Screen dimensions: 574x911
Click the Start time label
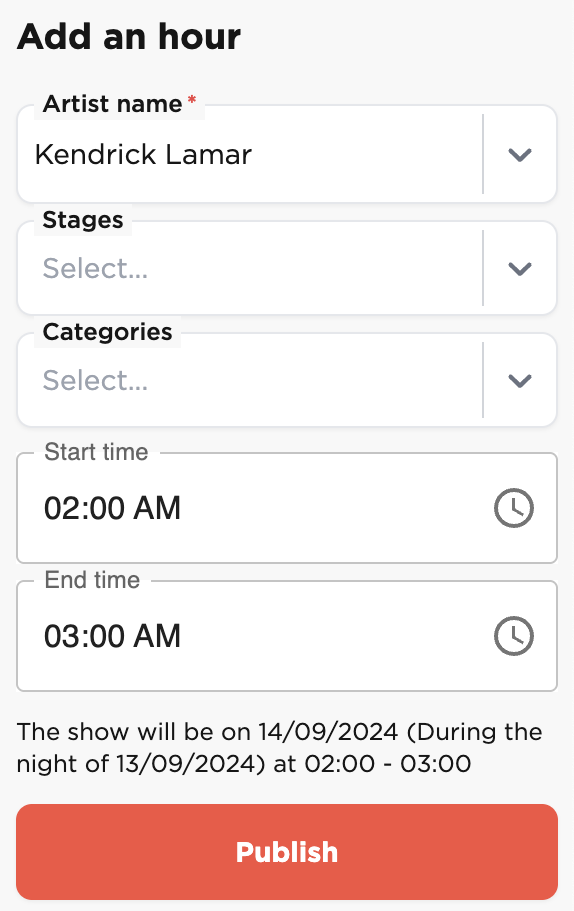point(96,452)
